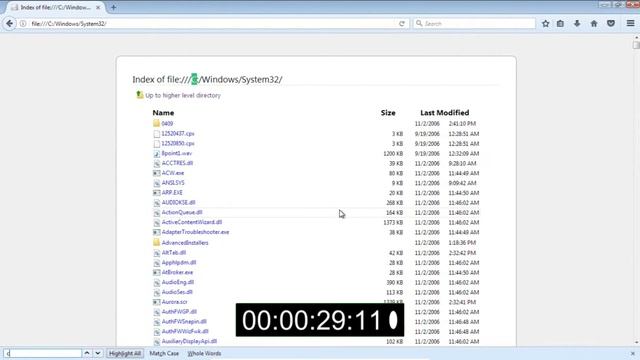The height and width of the screenshot is (360, 640).
Task: Toggle Highlight All in find bar
Action: pyautogui.click(x=125, y=353)
